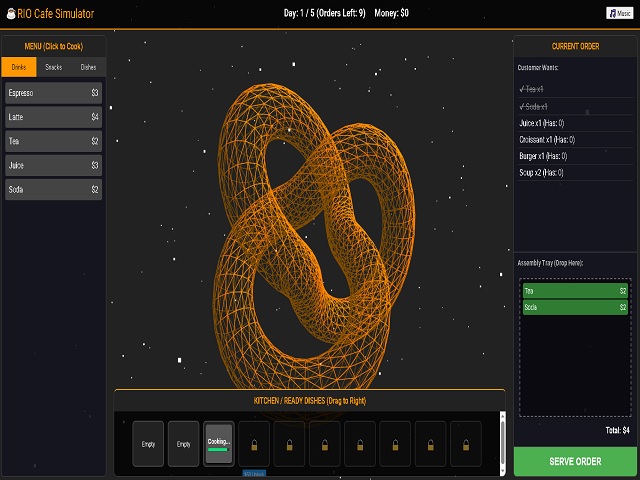Cook a Juice from the menu
Image resolution: width=640 pixels, height=480 pixels.
pyautogui.click(x=54, y=165)
